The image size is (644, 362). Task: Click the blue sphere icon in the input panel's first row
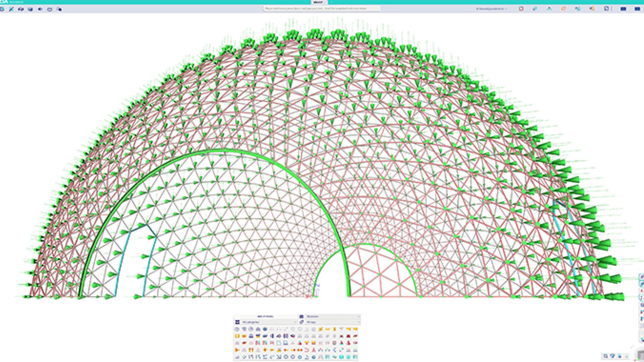click(x=265, y=329)
